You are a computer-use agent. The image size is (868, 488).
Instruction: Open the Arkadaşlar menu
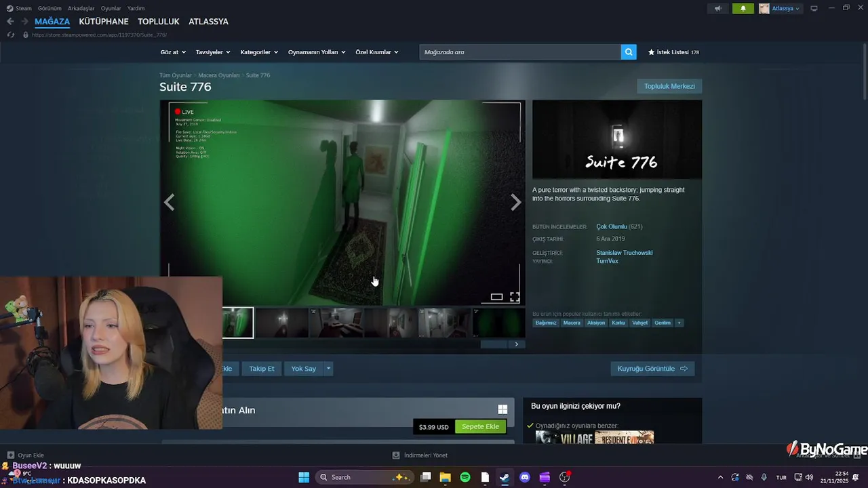pos(81,8)
